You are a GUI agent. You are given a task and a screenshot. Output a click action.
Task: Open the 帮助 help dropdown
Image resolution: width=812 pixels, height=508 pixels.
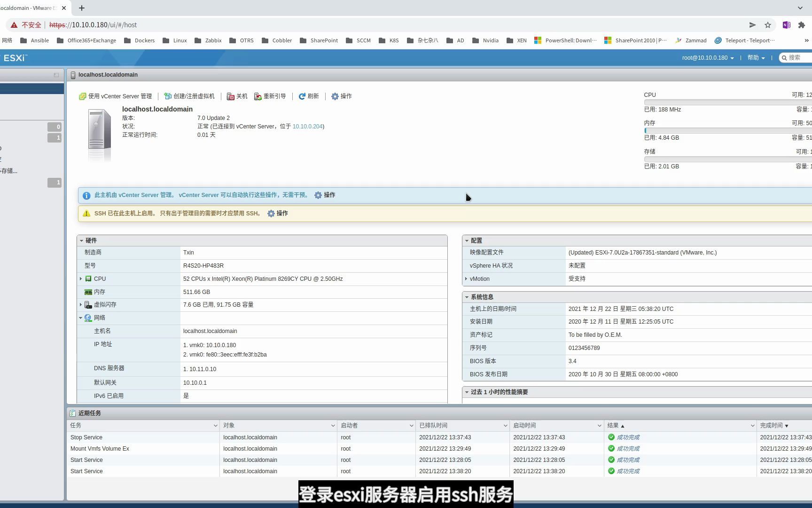(756, 58)
